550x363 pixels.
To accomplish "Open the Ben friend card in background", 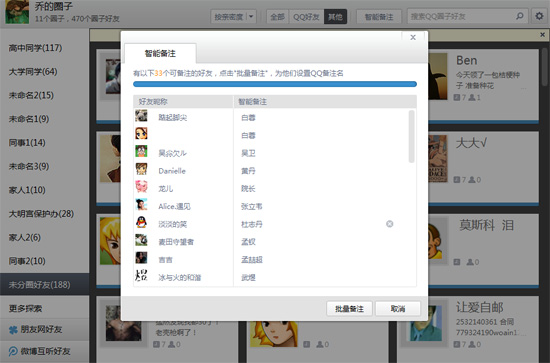I will (483, 85).
